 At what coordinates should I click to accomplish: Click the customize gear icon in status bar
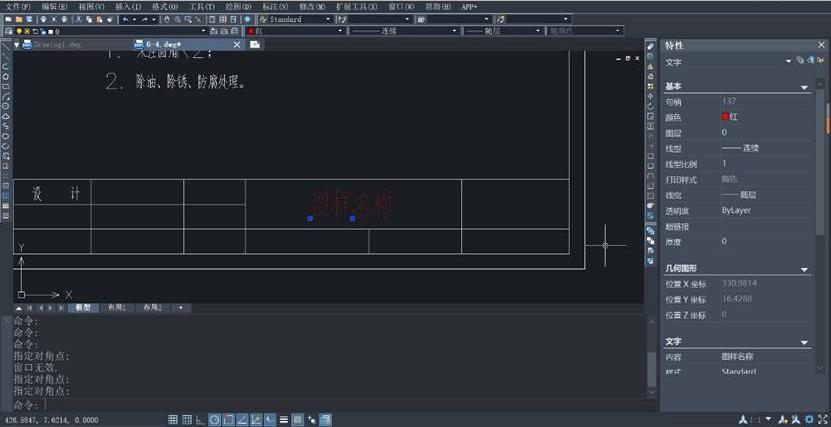click(x=809, y=420)
